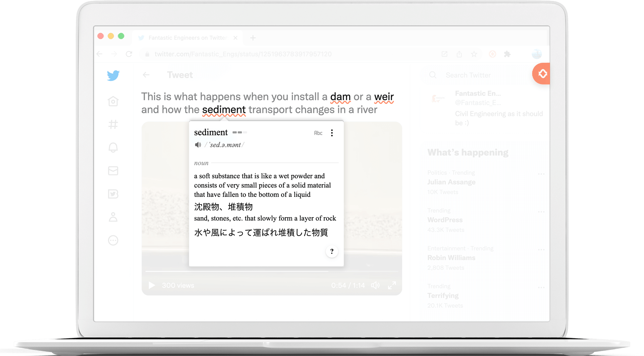Click the Twitter bird logo in sidebar
This screenshot has height=356, width=644.
pyautogui.click(x=113, y=75)
